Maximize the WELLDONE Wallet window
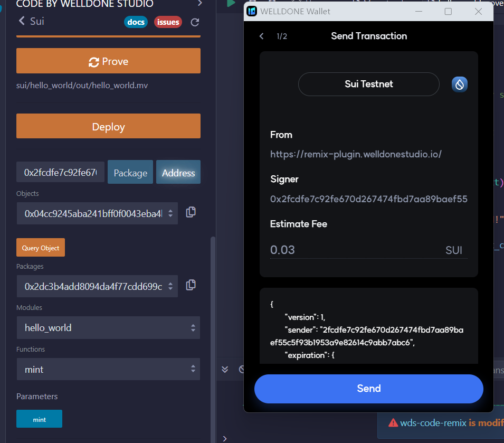The height and width of the screenshot is (443, 504). pos(448,12)
